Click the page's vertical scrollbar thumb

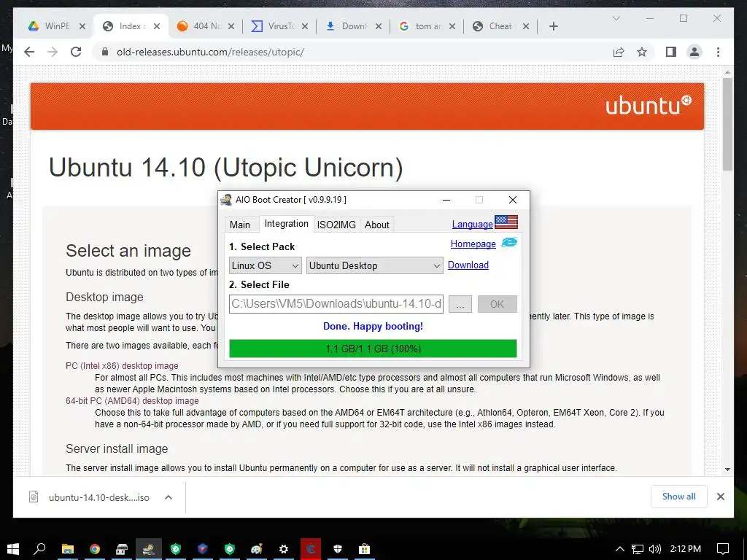727,124
